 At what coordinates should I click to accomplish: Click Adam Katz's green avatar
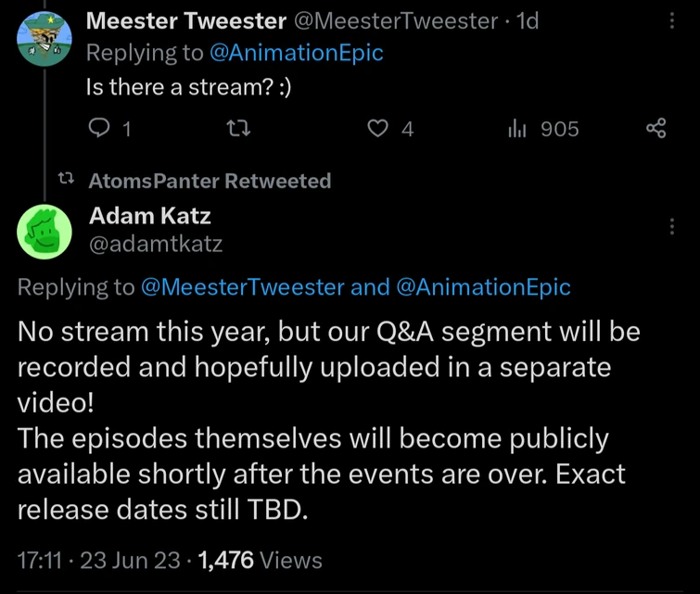[x=45, y=232]
